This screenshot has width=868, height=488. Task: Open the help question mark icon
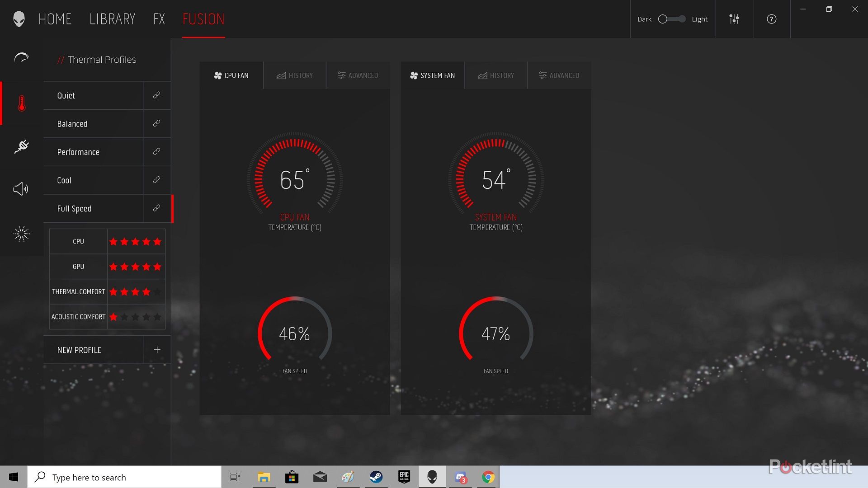(771, 19)
